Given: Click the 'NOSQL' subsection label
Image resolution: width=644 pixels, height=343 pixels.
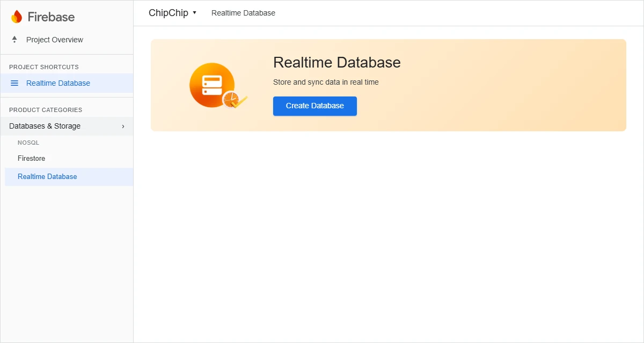Looking at the screenshot, I should coord(28,143).
